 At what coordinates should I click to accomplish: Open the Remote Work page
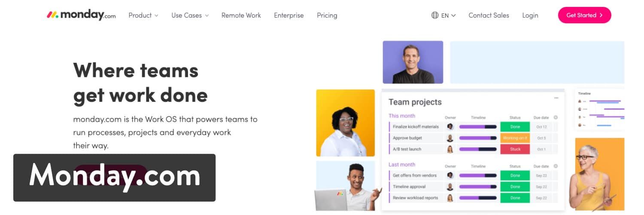coord(241,15)
